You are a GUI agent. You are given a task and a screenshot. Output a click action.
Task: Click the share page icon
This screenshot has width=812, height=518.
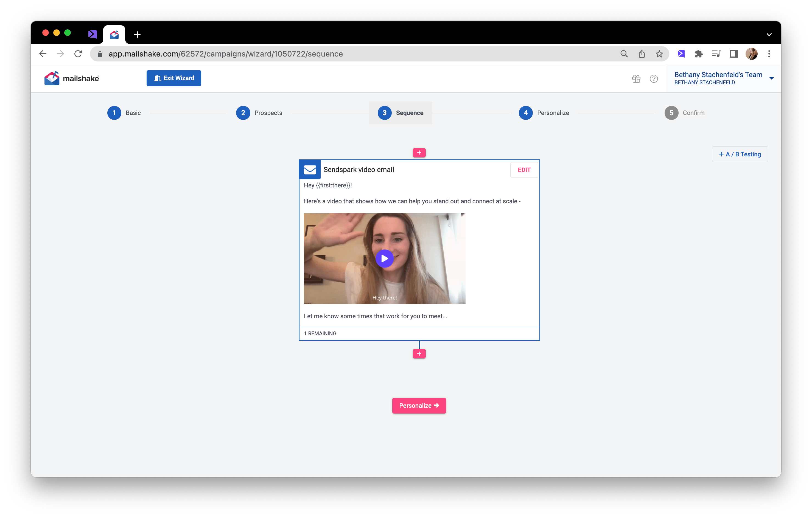[642, 54]
